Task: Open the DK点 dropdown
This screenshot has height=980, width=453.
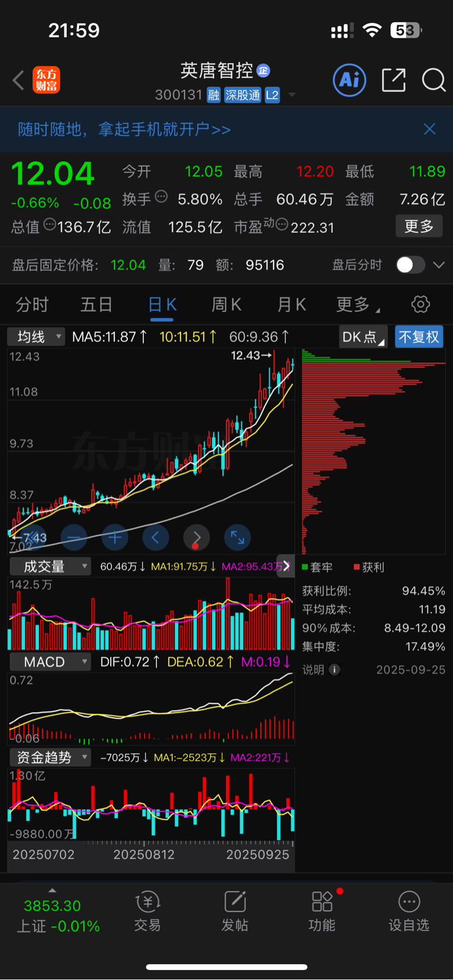Action: point(363,337)
